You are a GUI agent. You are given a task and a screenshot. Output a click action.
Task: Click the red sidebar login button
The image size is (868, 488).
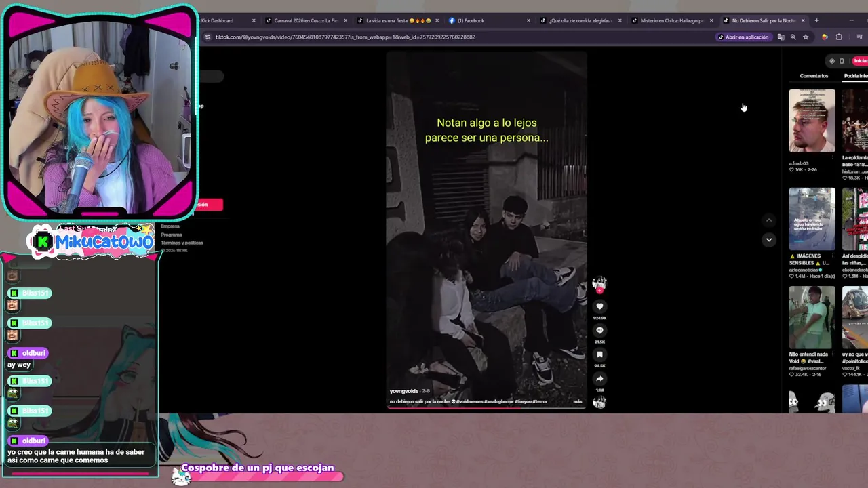[208, 204]
